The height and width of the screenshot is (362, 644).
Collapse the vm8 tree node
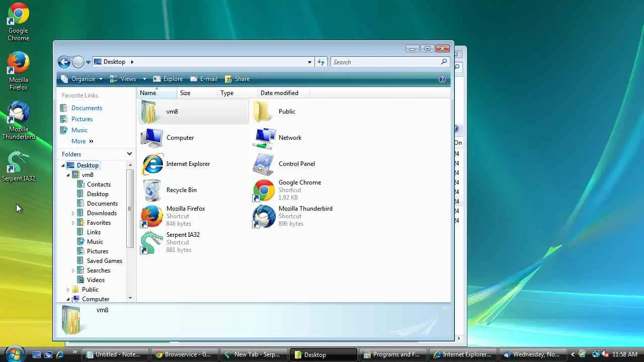tap(68, 175)
